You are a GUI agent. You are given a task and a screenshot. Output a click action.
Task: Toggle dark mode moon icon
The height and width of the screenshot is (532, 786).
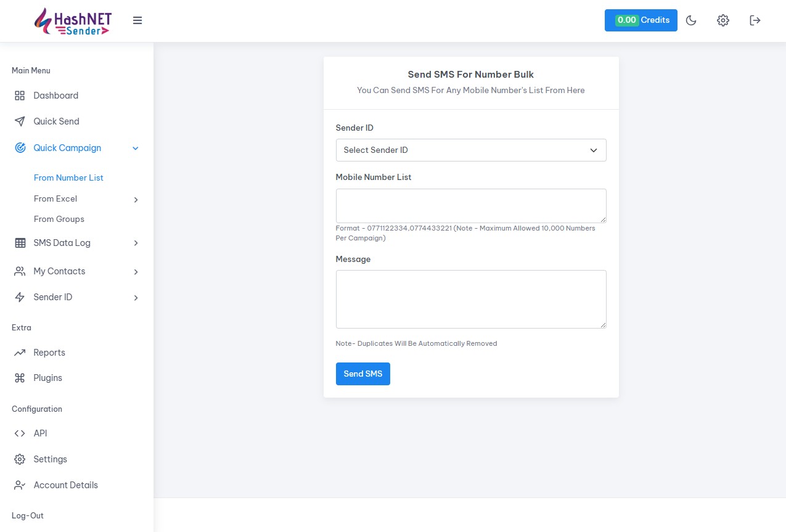(691, 20)
